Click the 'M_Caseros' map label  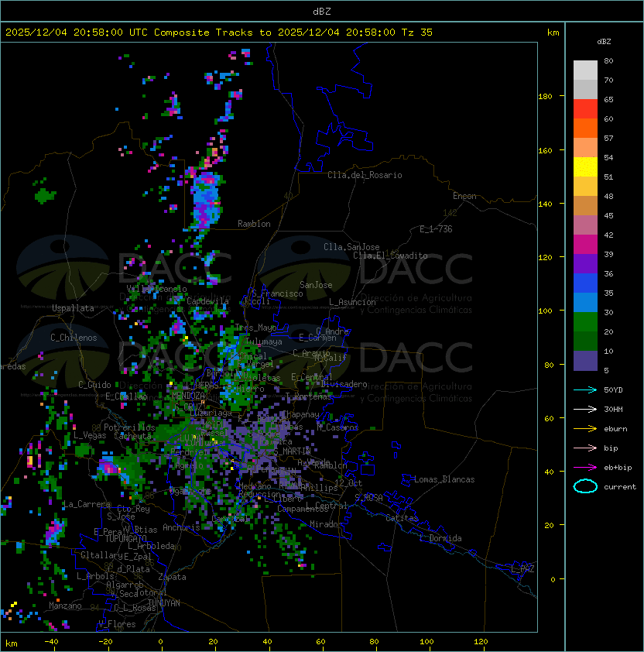tap(337, 427)
